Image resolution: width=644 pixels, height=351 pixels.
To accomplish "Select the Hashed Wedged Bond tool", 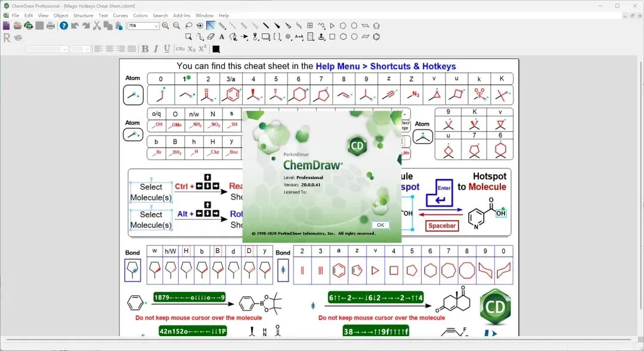I will click(255, 26).
